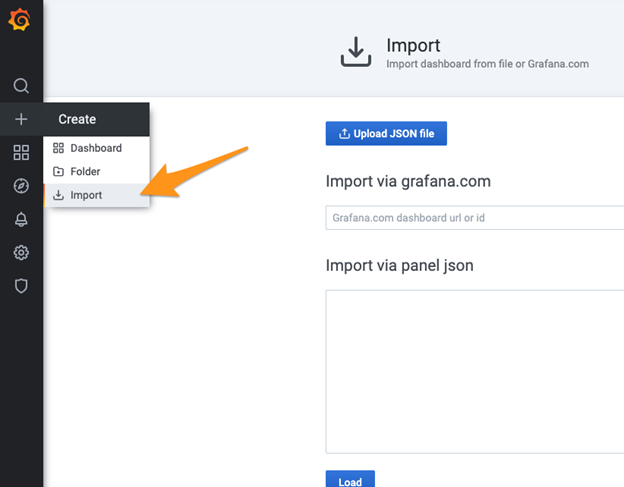The image size is (624, 487).
Task: Select Folder from the Create menu
Action: pos(85,172)
